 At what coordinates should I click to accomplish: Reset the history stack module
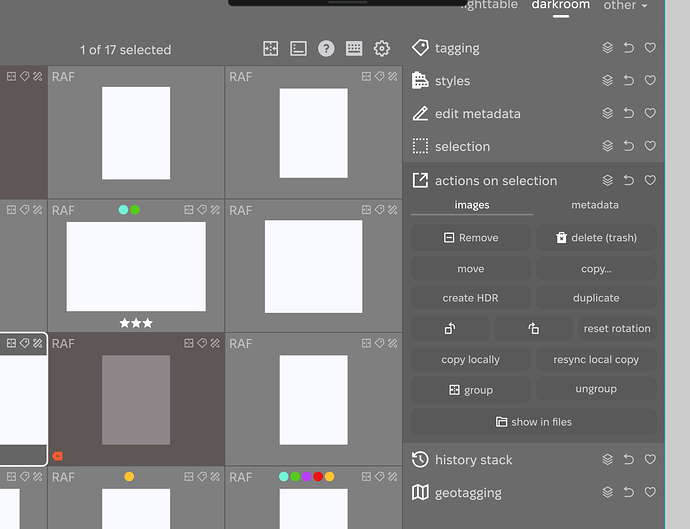pyautogui.click(x=629, y=459)
